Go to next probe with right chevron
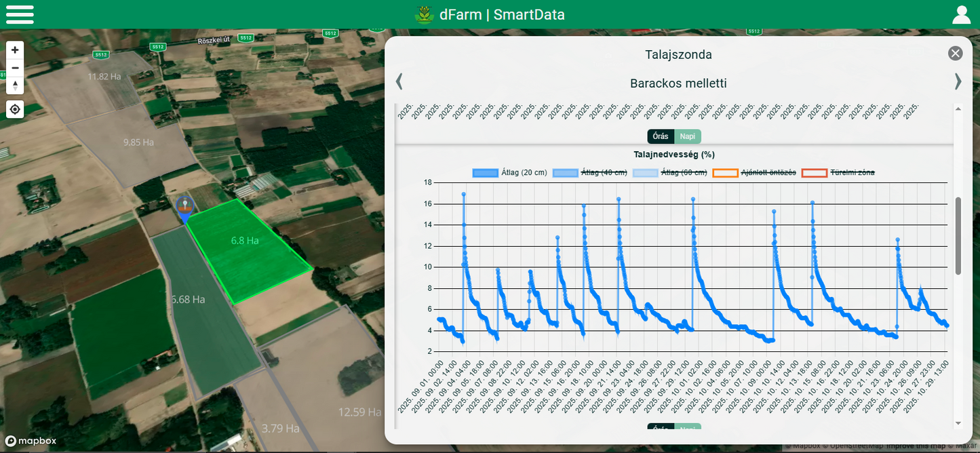 pos(958,82)
